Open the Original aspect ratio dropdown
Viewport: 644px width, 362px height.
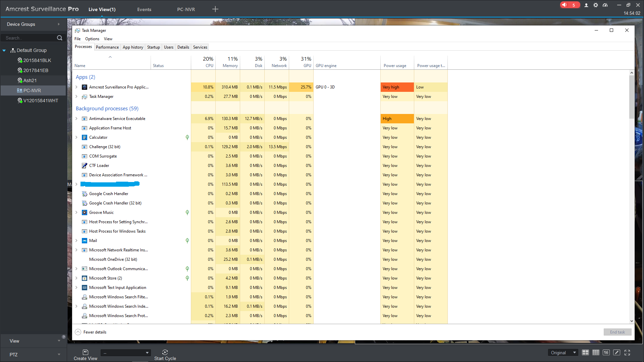point(563,353)
